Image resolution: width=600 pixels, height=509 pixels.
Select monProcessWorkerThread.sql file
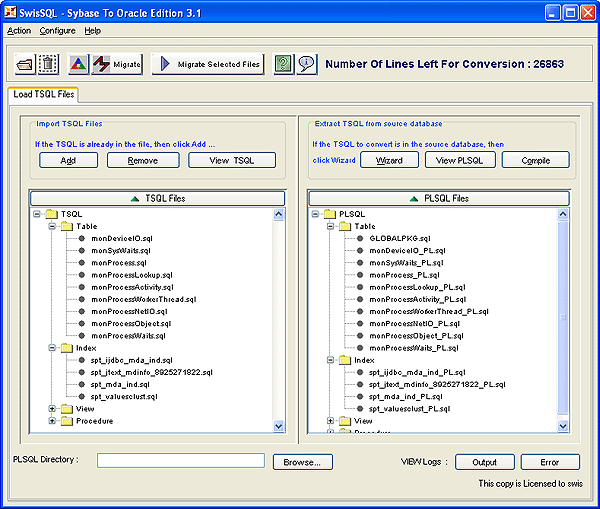point(144,299)
